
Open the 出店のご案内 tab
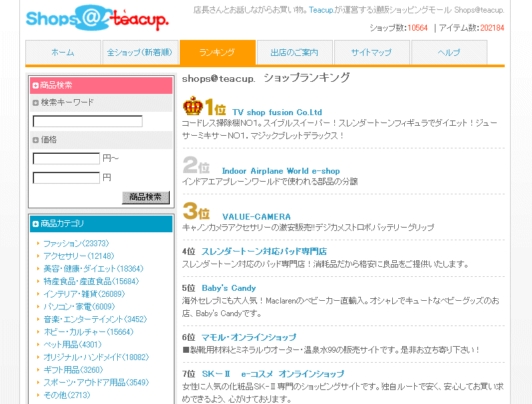[x=294, y=52]
